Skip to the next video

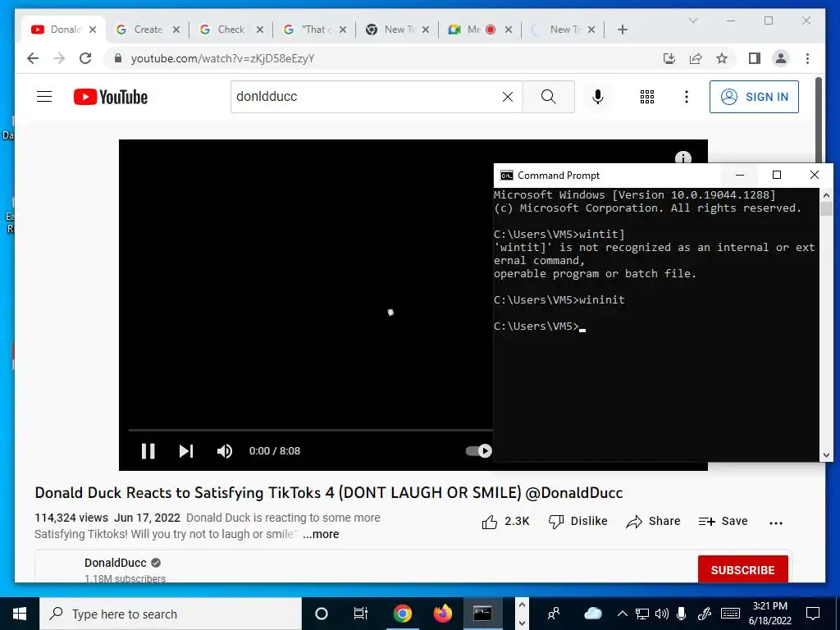point(186,451)
